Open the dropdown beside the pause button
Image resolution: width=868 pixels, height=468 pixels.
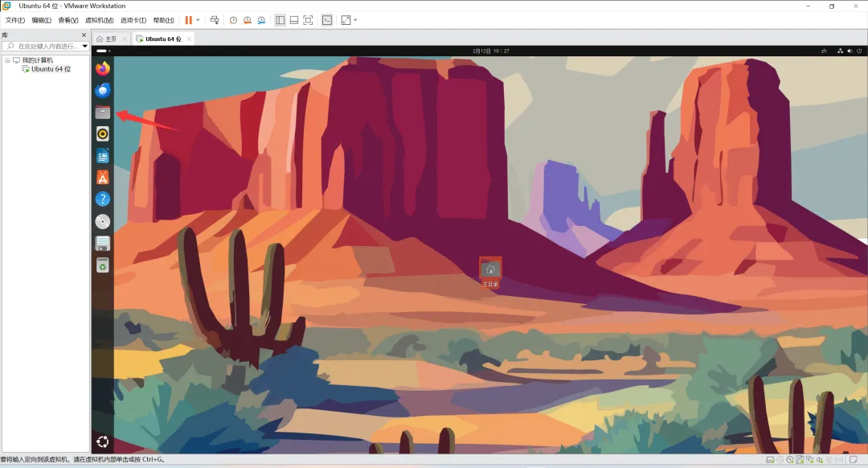[x=198, y=20]
